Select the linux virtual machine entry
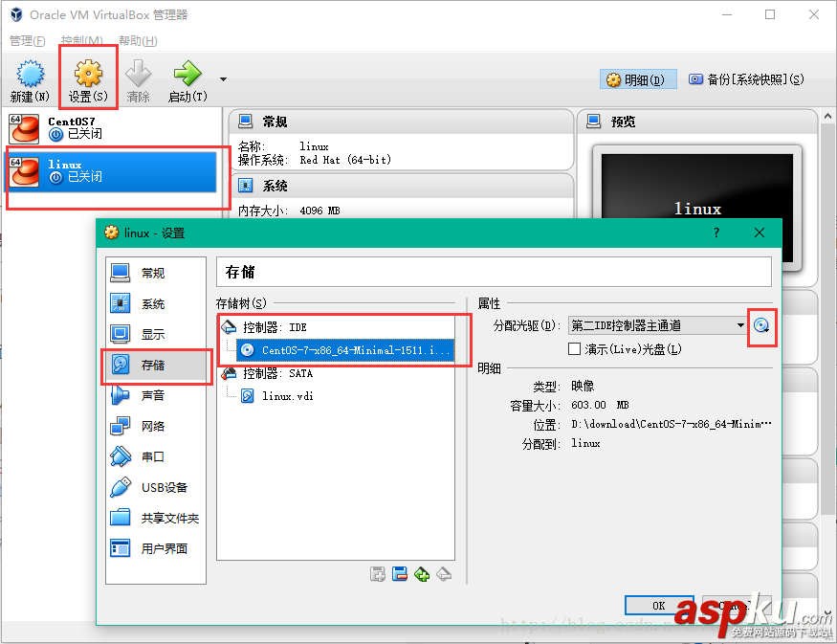The image size is (837, 644). pos(112,171)
